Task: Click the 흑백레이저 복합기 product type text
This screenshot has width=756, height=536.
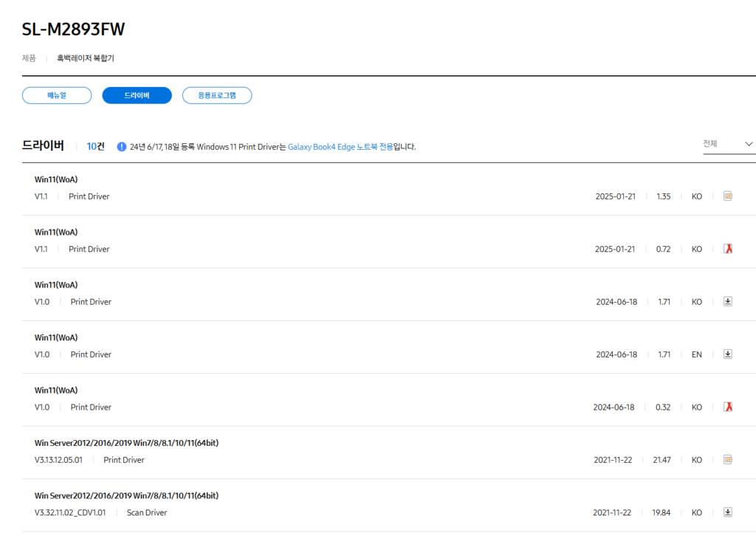Action: coord(86,58)
